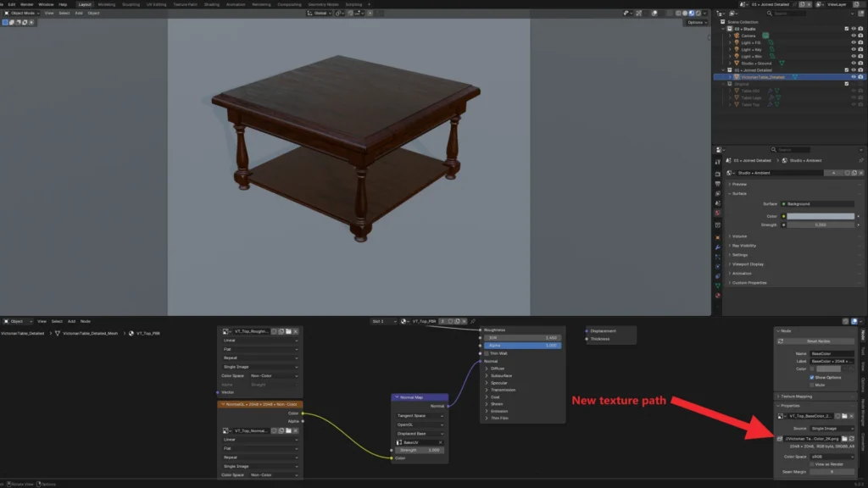Hide VictorianTable_Detailed with eye icon
868x488 pixels.
click(x=853, y=77)
